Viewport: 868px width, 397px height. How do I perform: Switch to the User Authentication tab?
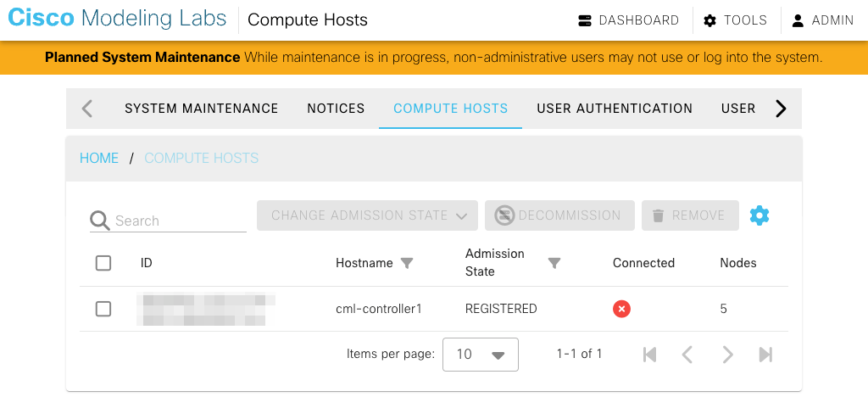click(x=615, y=109)
